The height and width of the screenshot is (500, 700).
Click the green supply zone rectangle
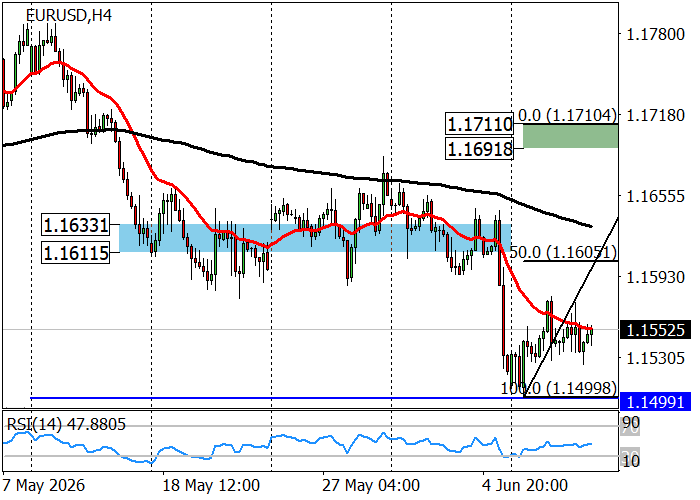pos(570,136)
